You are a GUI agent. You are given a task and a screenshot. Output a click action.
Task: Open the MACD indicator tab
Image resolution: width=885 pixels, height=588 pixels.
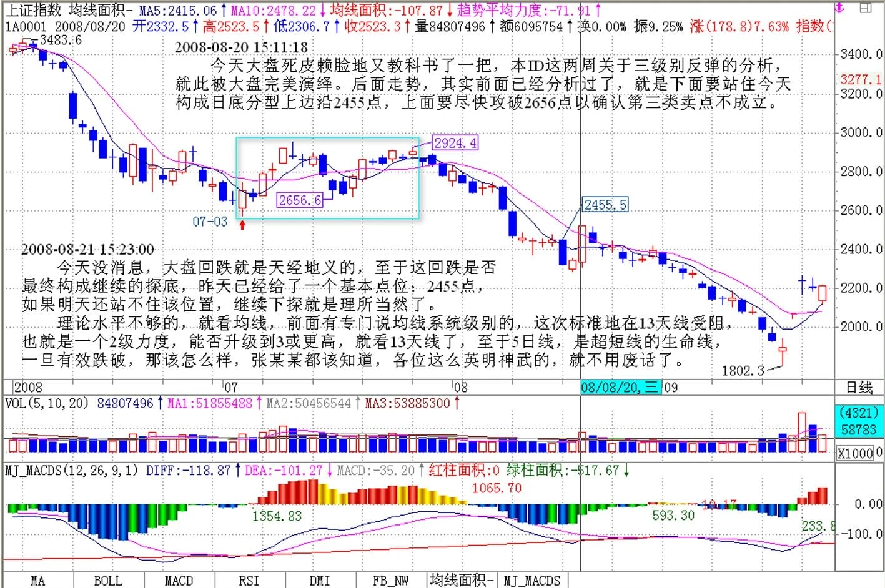click(179, 581)
